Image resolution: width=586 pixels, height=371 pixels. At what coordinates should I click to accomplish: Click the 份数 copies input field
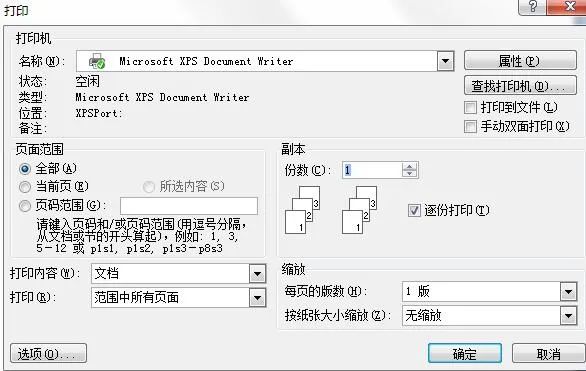[x=372, y=170]
